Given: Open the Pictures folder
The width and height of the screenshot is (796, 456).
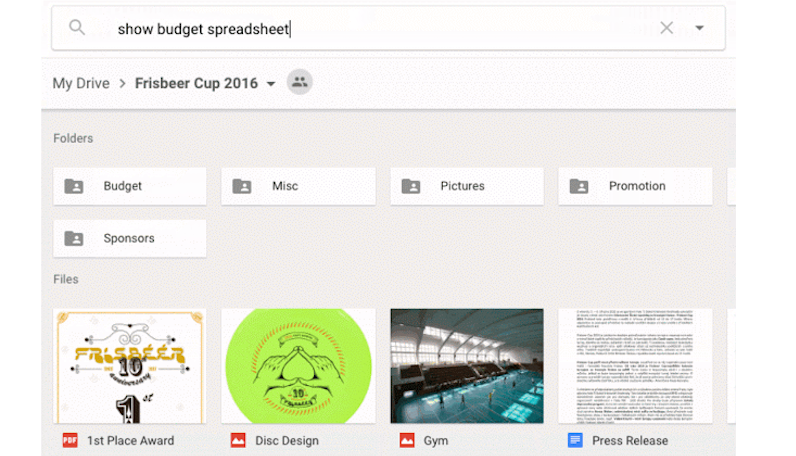Looking at the screenshot, I should click(467, 186).
